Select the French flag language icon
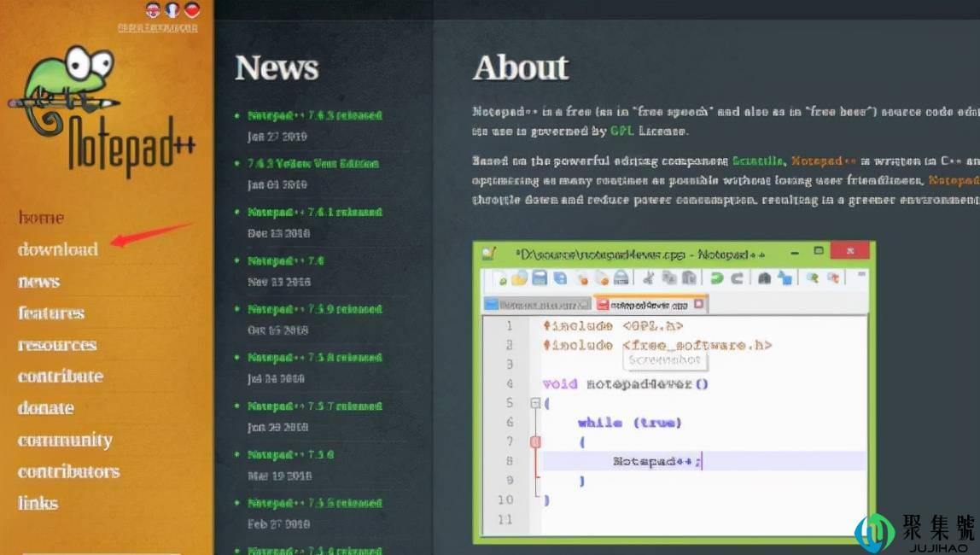 [172, 10]
